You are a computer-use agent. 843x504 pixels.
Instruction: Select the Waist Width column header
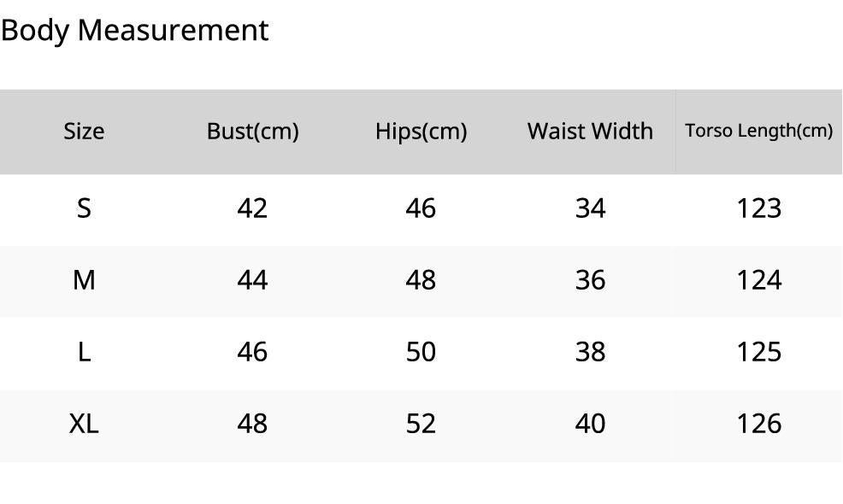590,132
